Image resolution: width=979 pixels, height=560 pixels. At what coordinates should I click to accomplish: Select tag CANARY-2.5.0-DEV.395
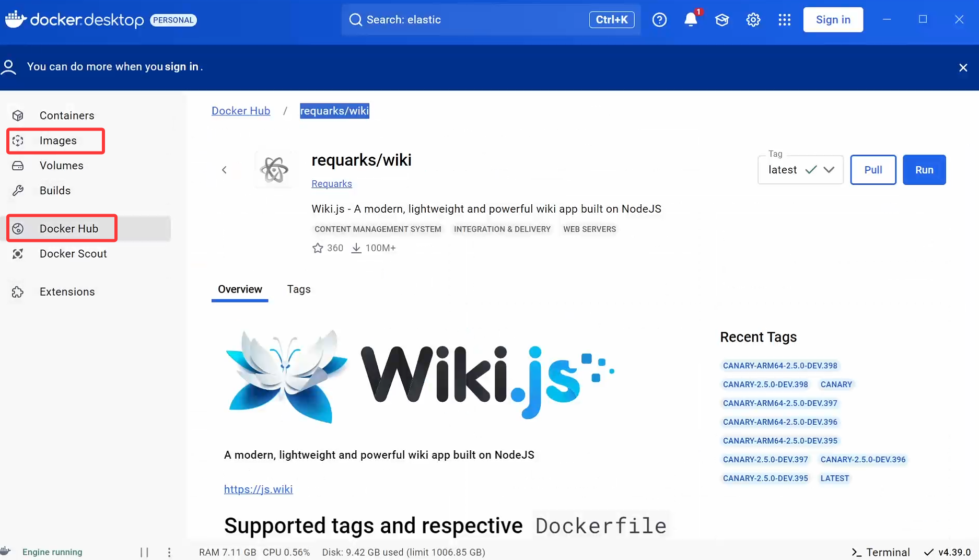pyautogui.click(x=765, y=479)
